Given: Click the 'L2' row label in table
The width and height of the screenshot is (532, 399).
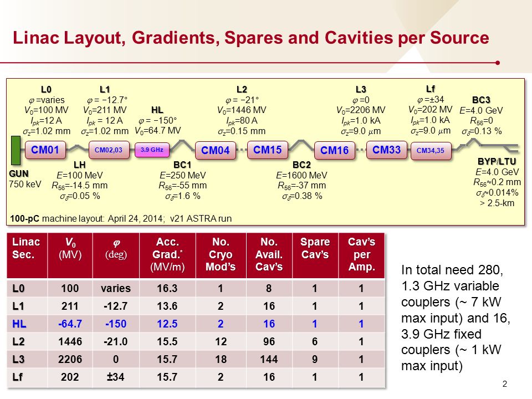Looking at the screenshot, I should pos(18,341).
